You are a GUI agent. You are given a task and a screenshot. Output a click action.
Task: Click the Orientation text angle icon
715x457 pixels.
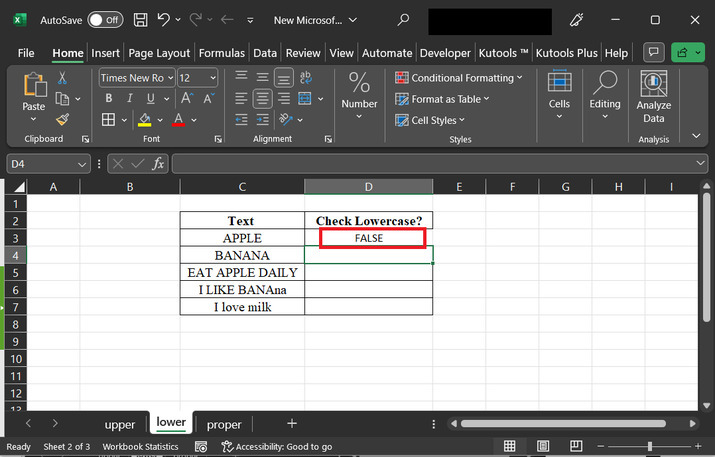pos(286,119)
